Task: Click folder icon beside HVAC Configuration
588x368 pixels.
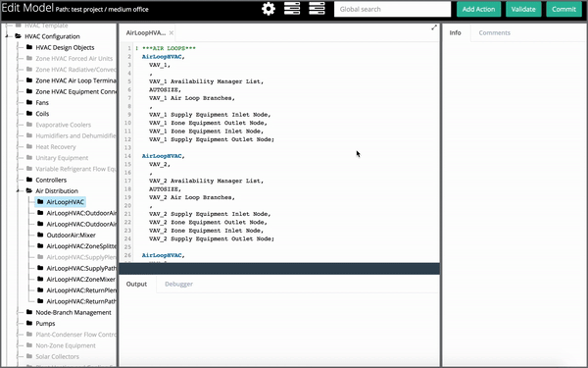Action: [18, 36]
